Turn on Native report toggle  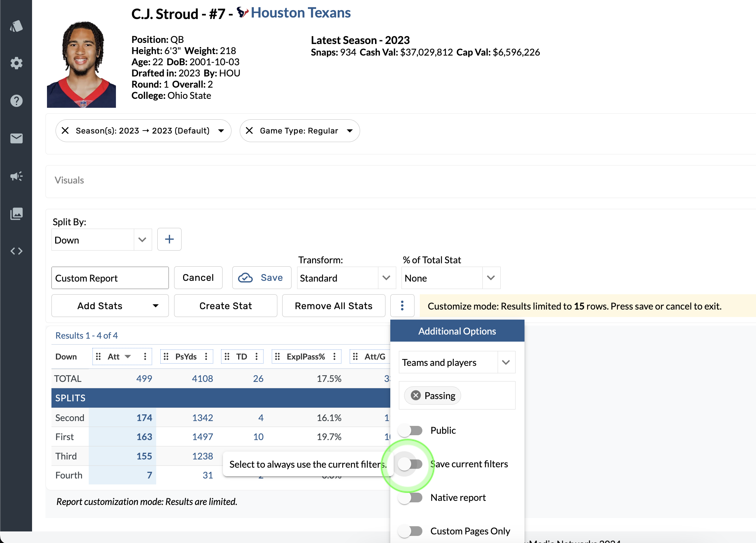[410, 498]
